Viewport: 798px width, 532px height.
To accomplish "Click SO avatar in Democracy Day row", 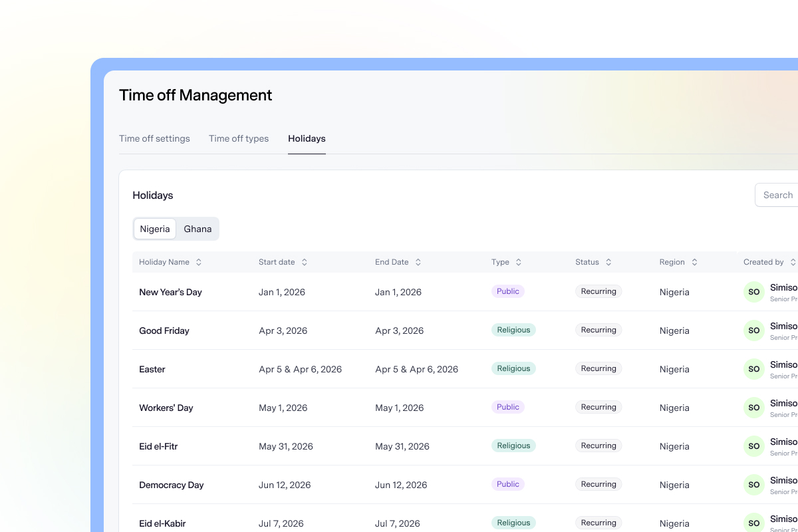I will (x=754, y=485).
